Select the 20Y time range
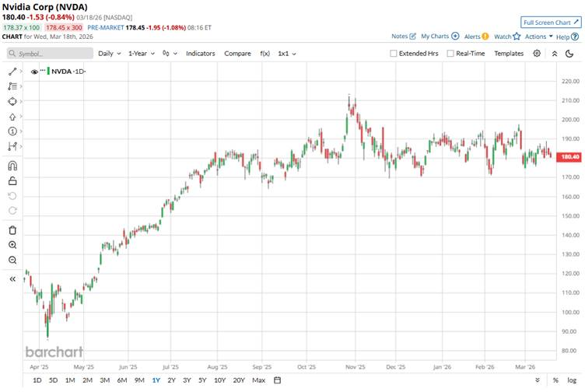The width and height of the screenshot is (585, 392). [239, 380]
